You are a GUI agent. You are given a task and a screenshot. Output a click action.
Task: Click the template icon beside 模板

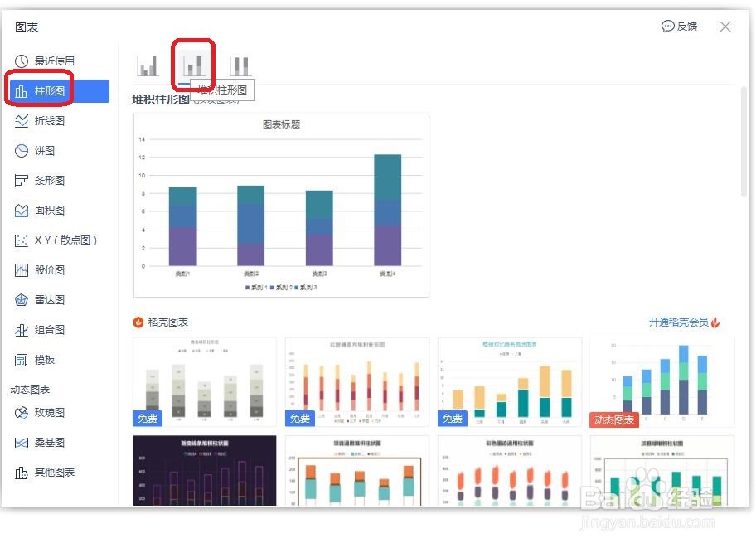[22, 360]
